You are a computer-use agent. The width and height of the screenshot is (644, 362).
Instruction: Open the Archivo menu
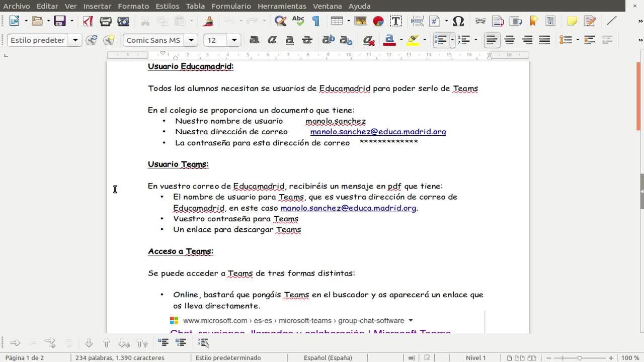(17, 6)
